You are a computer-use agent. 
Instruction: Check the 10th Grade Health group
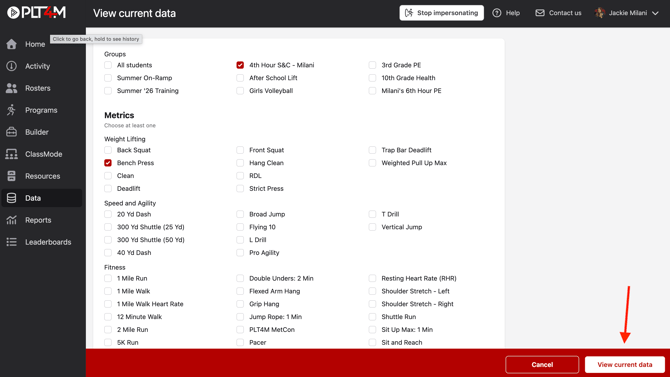[x=372, y=78]
